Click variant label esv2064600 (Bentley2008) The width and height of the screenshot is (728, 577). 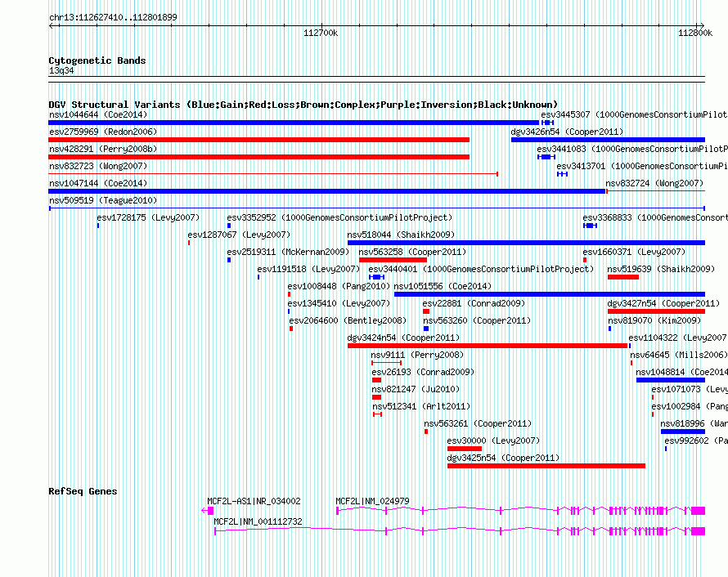(348, 320)
